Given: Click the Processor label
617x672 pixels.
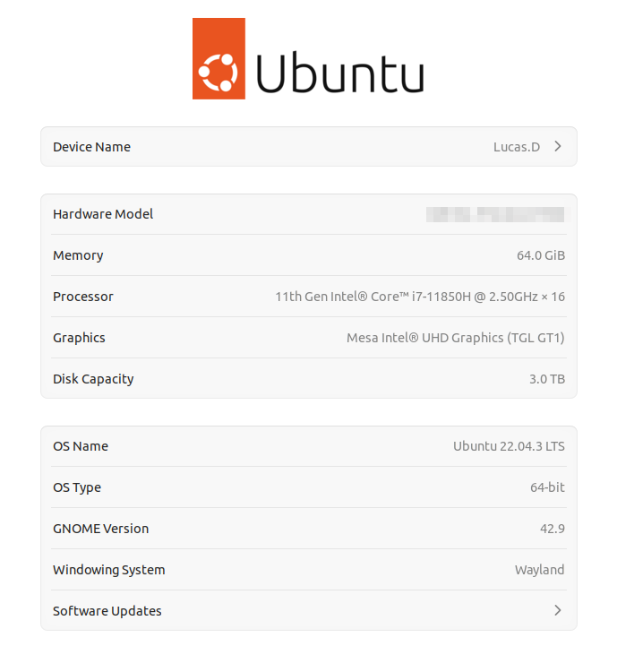Looking at the screenshot, I should pyautogui.click(x=83, y=297).
